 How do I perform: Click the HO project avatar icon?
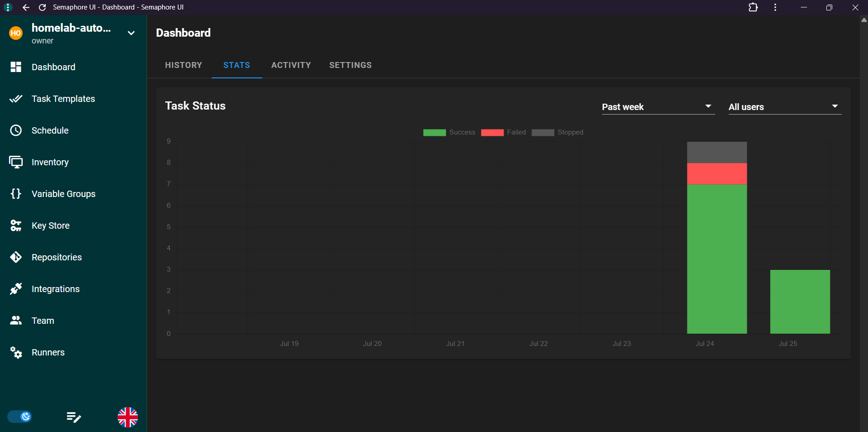[16, 33]
